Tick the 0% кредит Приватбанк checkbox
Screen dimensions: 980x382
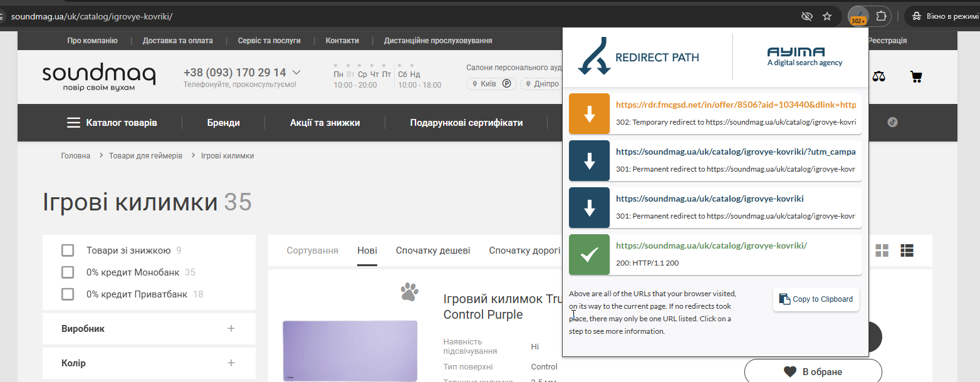(68, 294)
